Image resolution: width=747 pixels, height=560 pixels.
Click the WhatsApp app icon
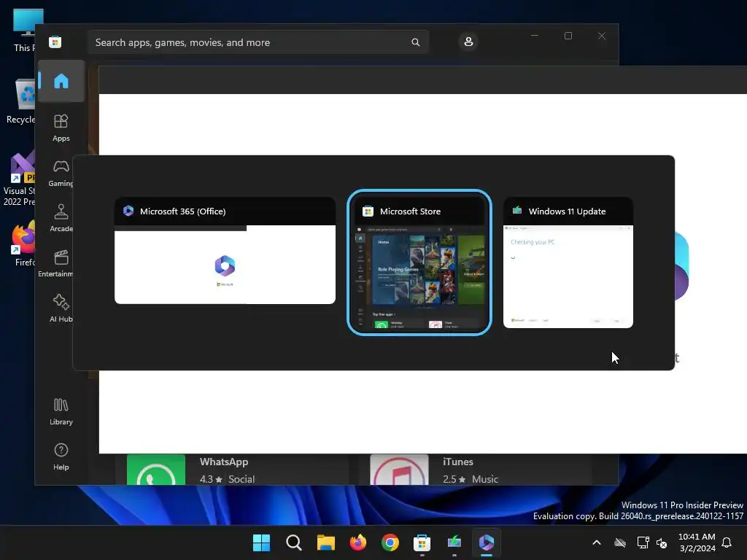[x=156, y=470]
